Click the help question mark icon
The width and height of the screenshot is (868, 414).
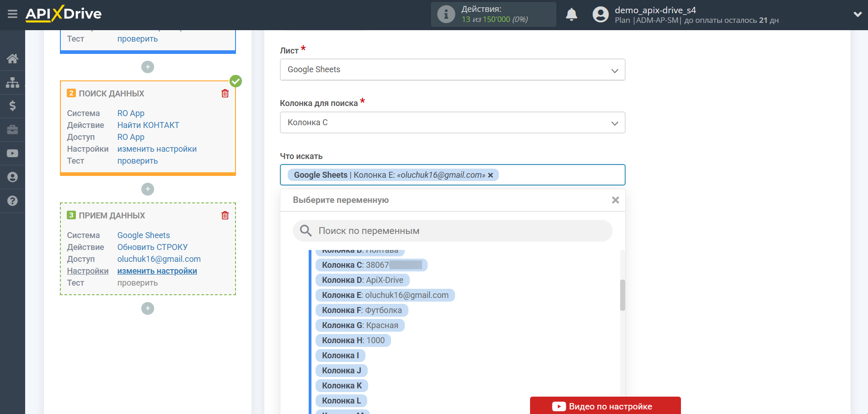[x=12, y=201]
